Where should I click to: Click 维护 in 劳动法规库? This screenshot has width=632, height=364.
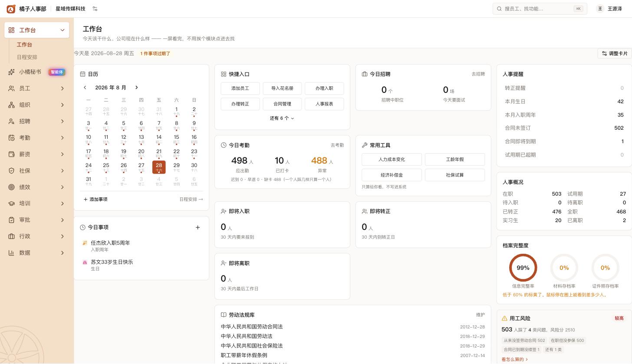click(x=481, y=315)
